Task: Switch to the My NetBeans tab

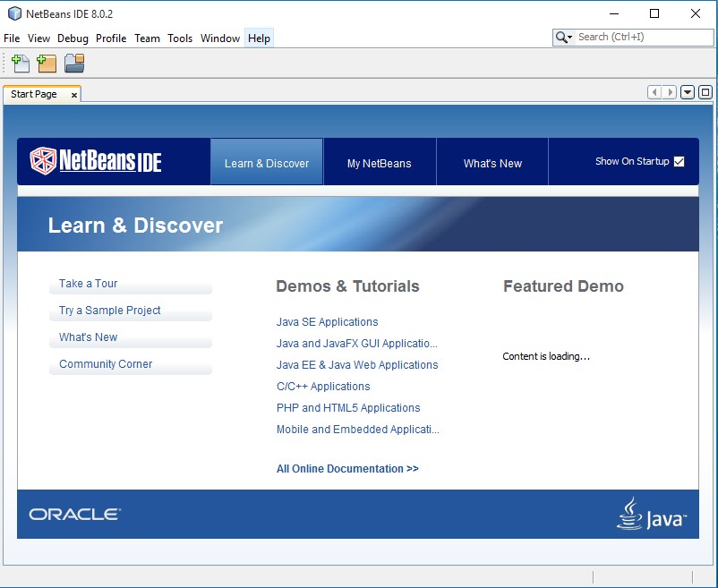Action: coord(380,162)
